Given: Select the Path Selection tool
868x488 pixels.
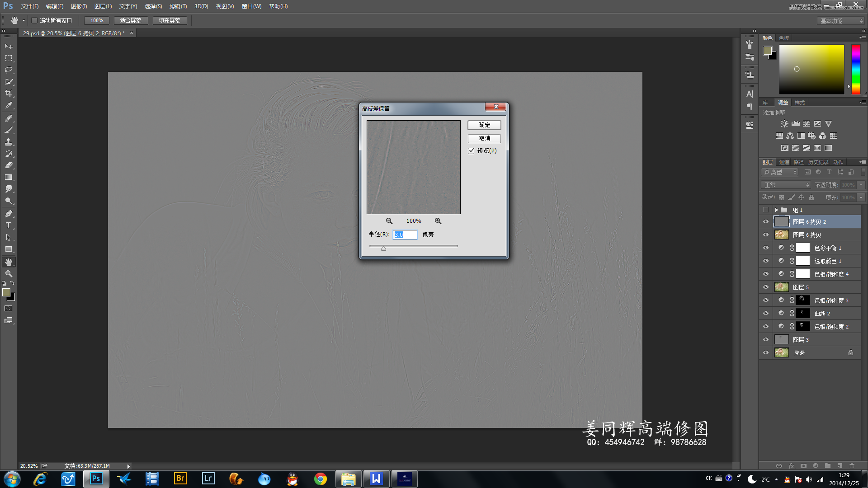Looking at the screenshot, I should pos(9,237).
